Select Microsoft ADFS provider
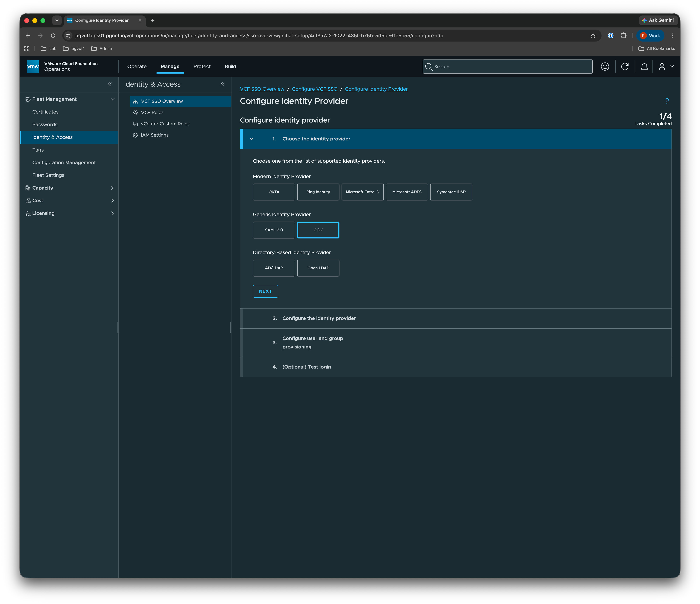Viewport: 700px width, 604px height. 406,192
